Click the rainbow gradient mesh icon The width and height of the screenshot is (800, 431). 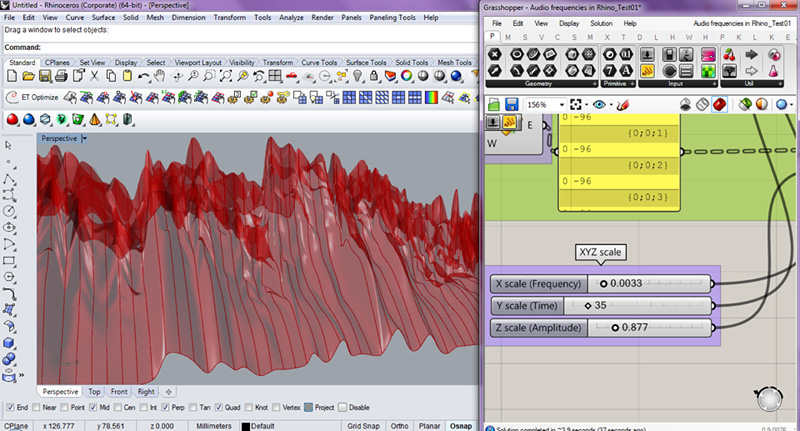pos(432,97)
